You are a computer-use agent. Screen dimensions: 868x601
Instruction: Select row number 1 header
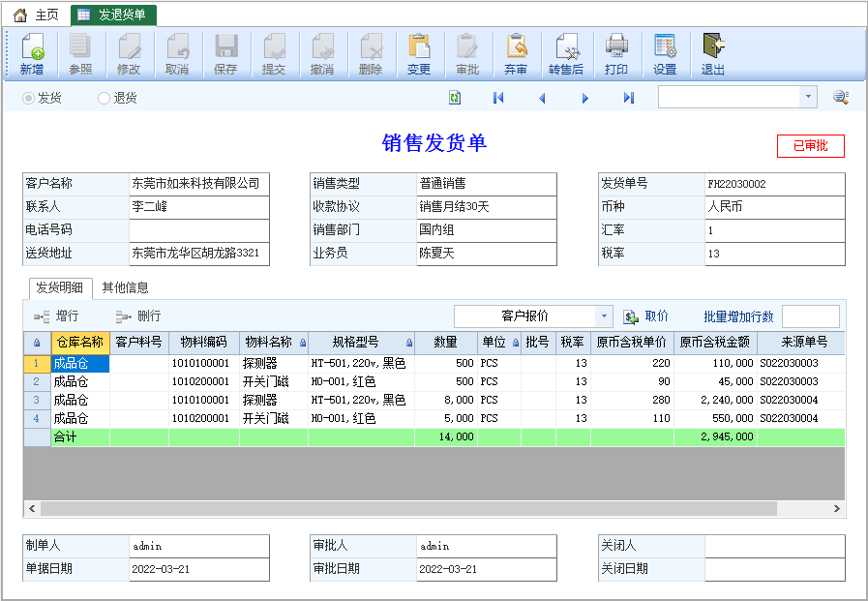37,363
